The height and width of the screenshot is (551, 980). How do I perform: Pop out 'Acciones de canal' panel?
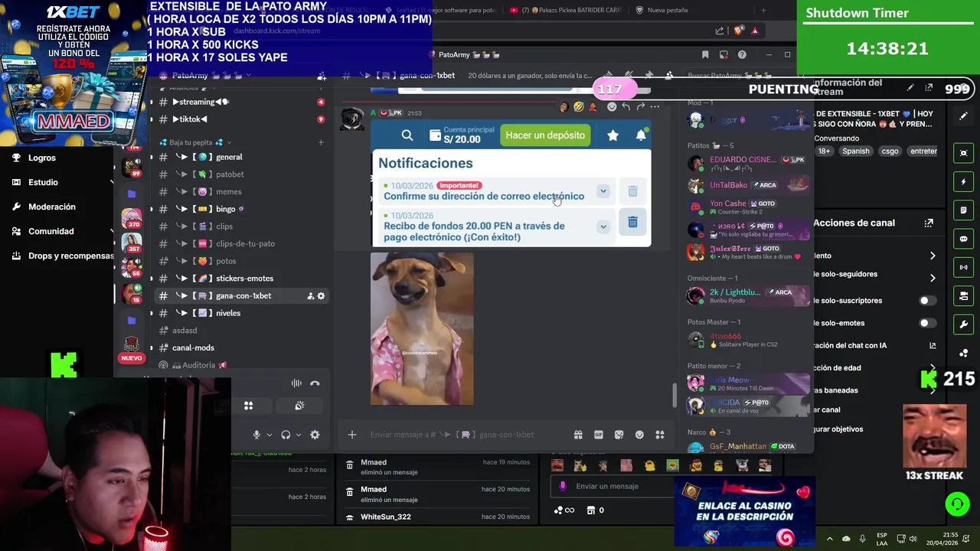pyautogui.click(x=929, y=223)
